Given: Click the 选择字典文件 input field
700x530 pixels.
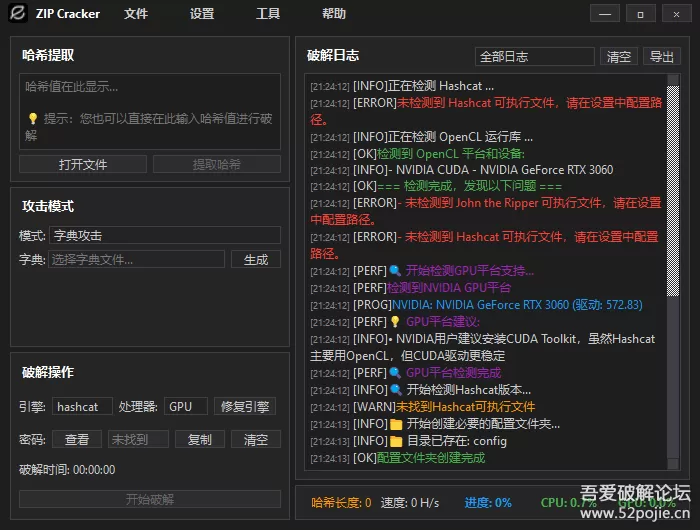Looking at the screenshot, I should pyautogui.click(x=136, y=259).
